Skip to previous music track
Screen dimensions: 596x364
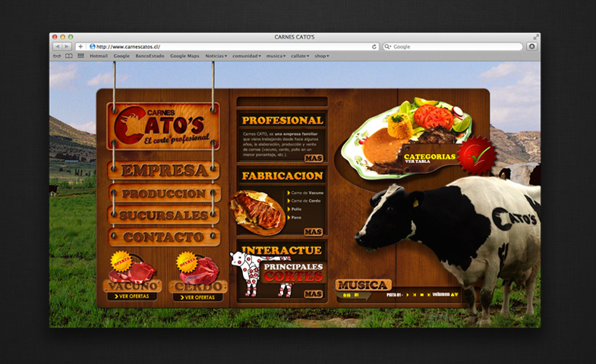[415, 294]
